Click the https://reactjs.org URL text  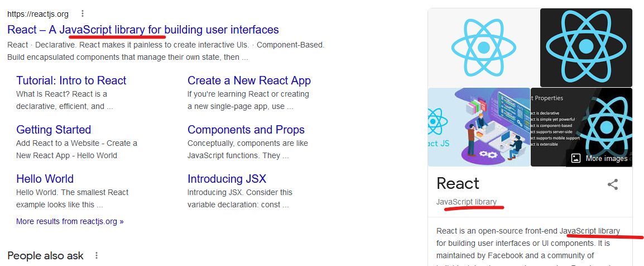click(37, 13)
